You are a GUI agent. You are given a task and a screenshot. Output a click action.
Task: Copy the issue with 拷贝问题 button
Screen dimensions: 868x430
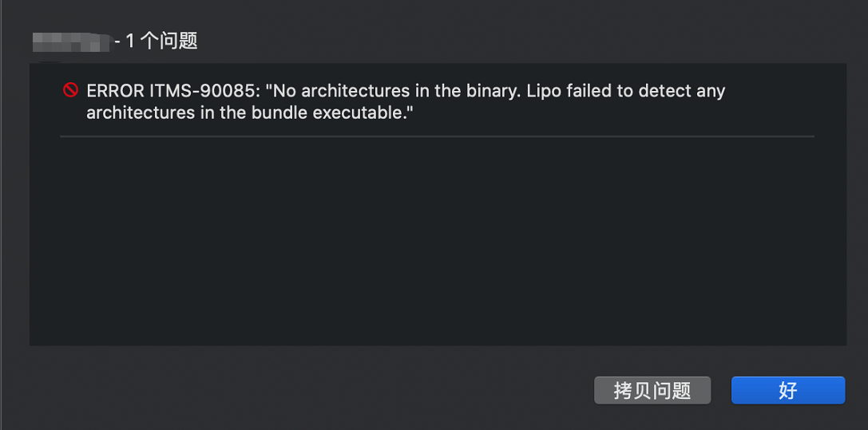coord(652,391)
